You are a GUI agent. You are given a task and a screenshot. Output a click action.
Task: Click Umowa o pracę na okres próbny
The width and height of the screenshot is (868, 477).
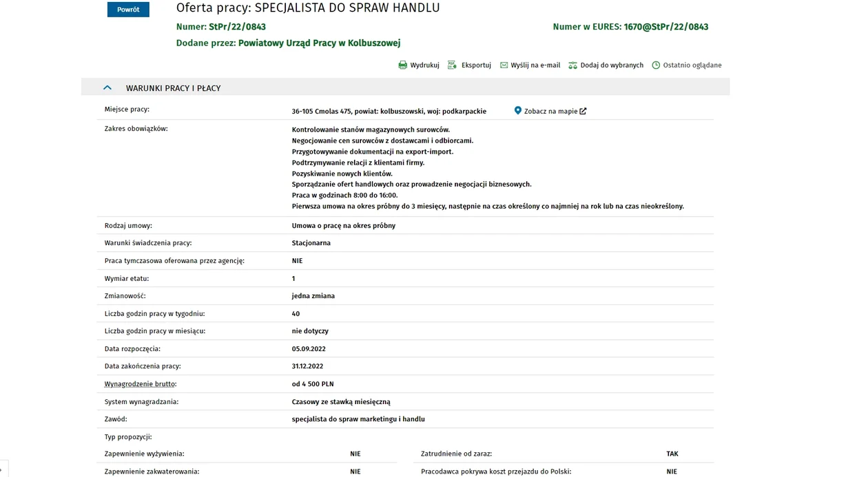[x=344, y=226]
